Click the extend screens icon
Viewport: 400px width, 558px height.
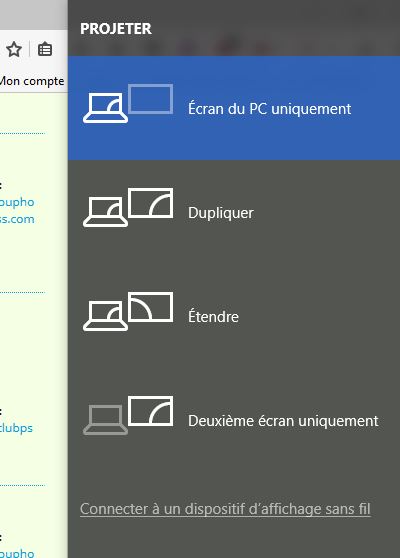[x=128, y=311]
